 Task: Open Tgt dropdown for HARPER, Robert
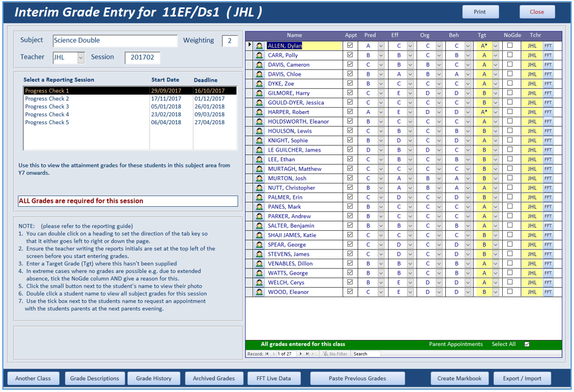point(496,112)
